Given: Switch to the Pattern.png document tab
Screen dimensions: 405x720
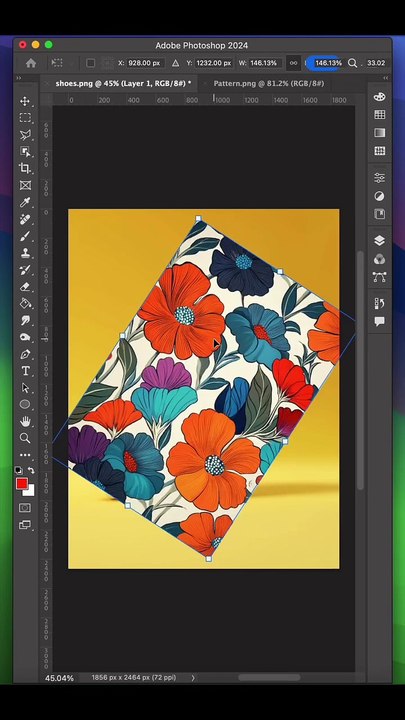Looking at the screenshot, I should tap(269, 83).
